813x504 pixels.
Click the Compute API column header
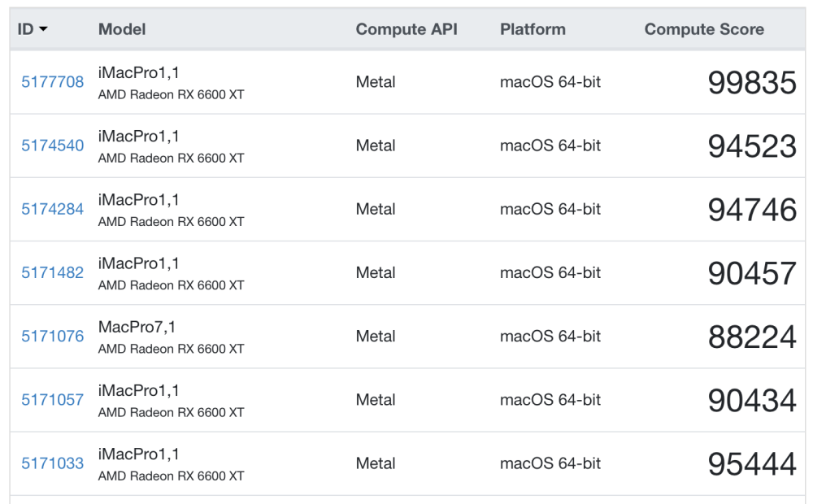pos(406,29)
